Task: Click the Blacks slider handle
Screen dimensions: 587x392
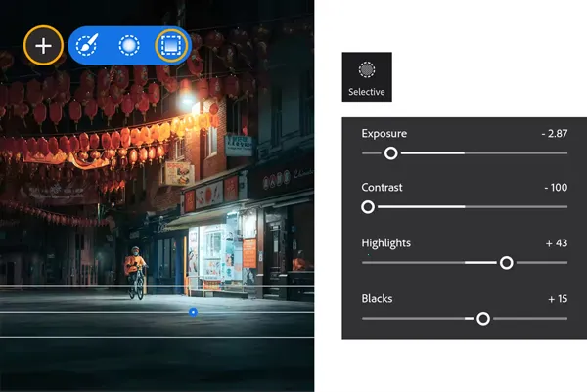Action: (x=482, y=319)
